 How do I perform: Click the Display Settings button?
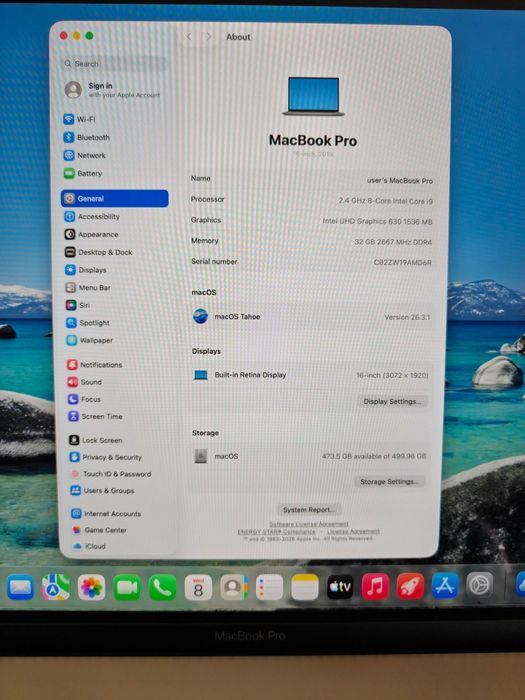click(x=392, y=401)
